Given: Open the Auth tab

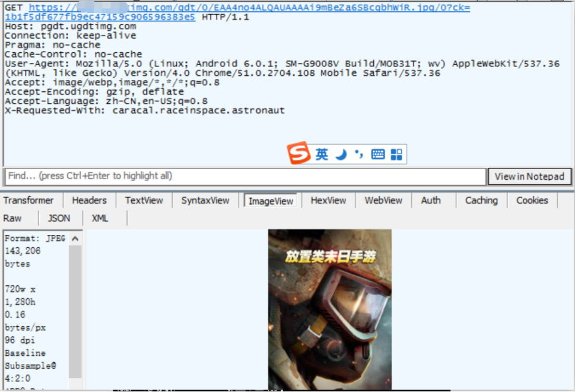Looking at the screenshot, I should pos(431,200).
